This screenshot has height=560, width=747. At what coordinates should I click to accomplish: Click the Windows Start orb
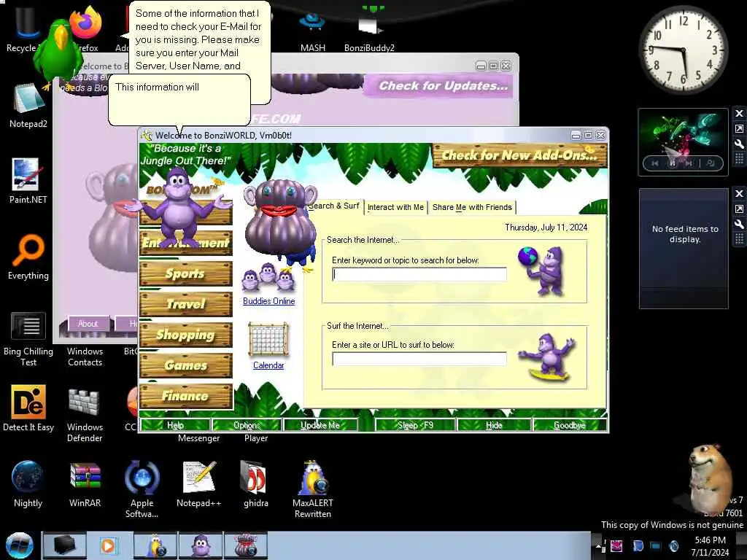pyautogui.click(x=20, y=545)
